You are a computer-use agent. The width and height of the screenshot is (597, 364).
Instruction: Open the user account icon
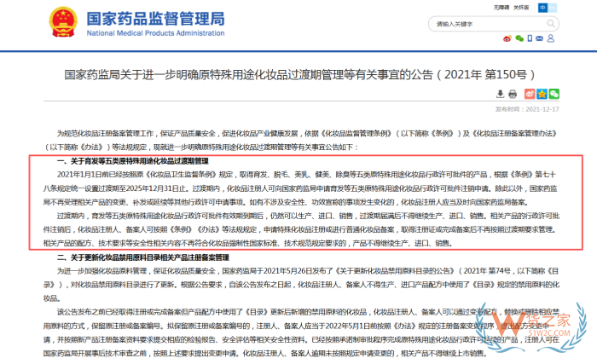click(551, 38)
